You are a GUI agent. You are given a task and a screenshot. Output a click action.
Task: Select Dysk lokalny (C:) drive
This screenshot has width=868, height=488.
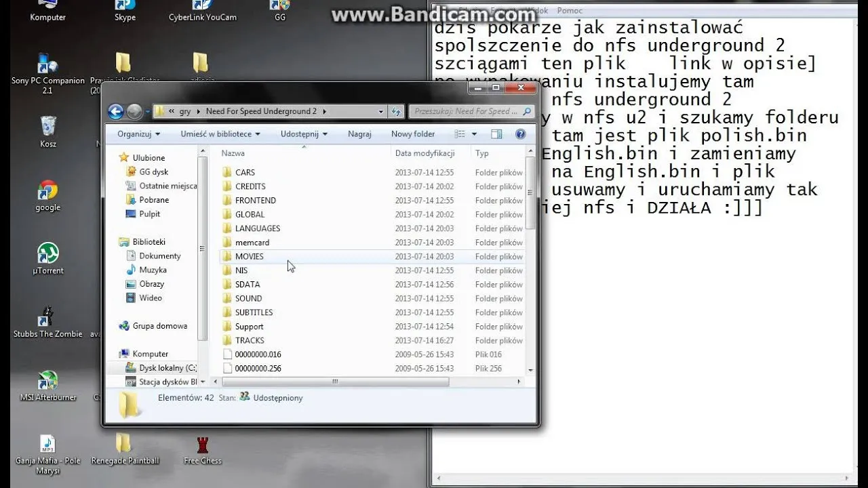[167, 368]
